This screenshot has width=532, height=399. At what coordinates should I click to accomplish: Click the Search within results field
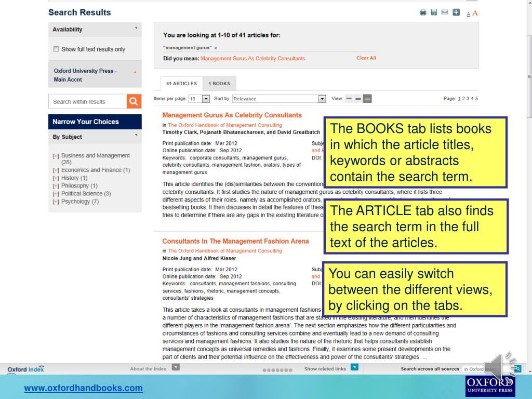pos(88,101)
